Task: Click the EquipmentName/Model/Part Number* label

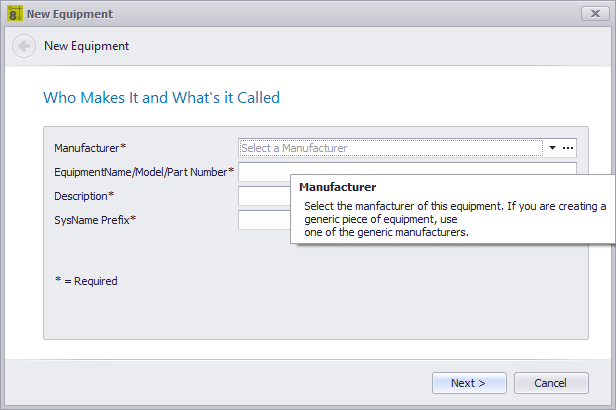Action: pyautogui.click(x=144, y=172)
